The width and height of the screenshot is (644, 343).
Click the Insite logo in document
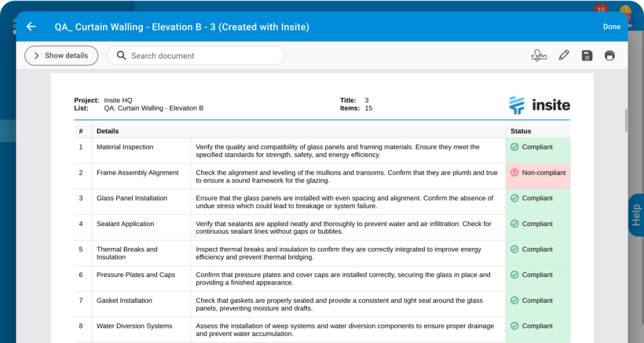pos(539,105)
